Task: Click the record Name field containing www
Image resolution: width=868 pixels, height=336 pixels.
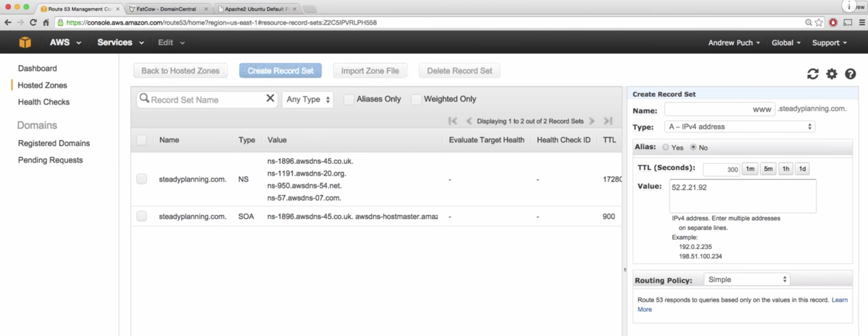Action: pyautogui.click(x=720, y=109)
